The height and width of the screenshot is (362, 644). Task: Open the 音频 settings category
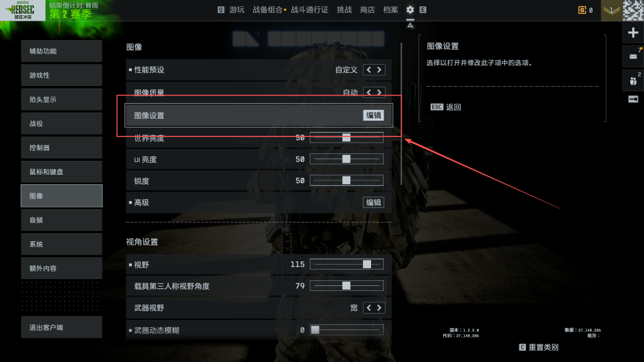point(62,220)
